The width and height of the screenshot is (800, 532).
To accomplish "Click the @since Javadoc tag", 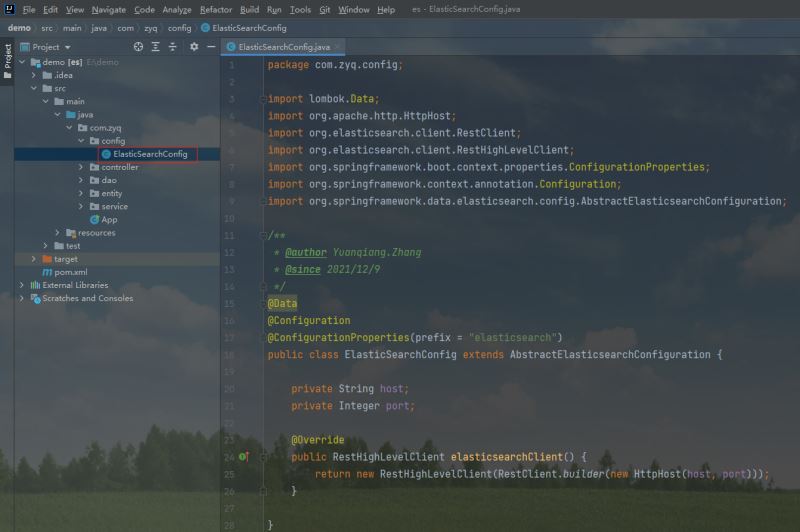I will (x=303, y=269).
